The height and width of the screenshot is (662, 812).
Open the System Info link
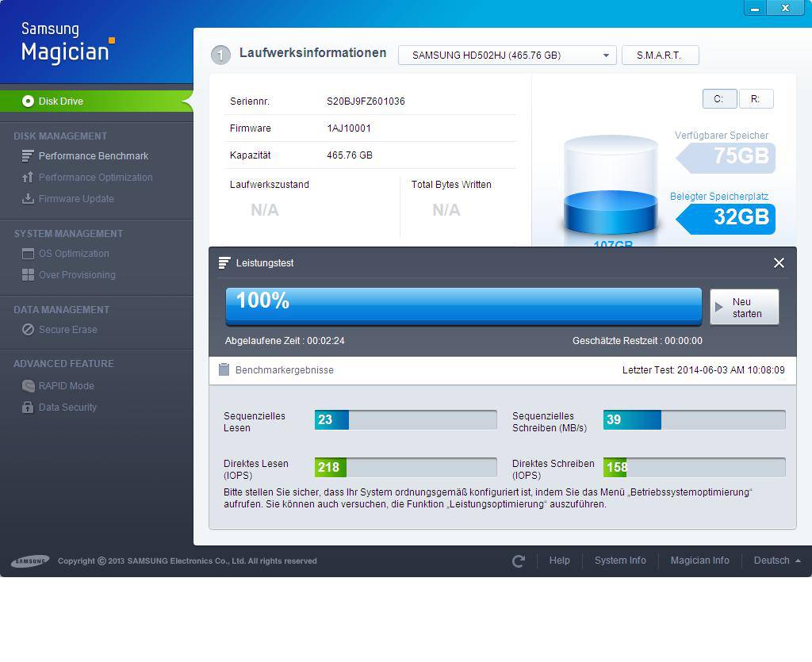(620, 561)
